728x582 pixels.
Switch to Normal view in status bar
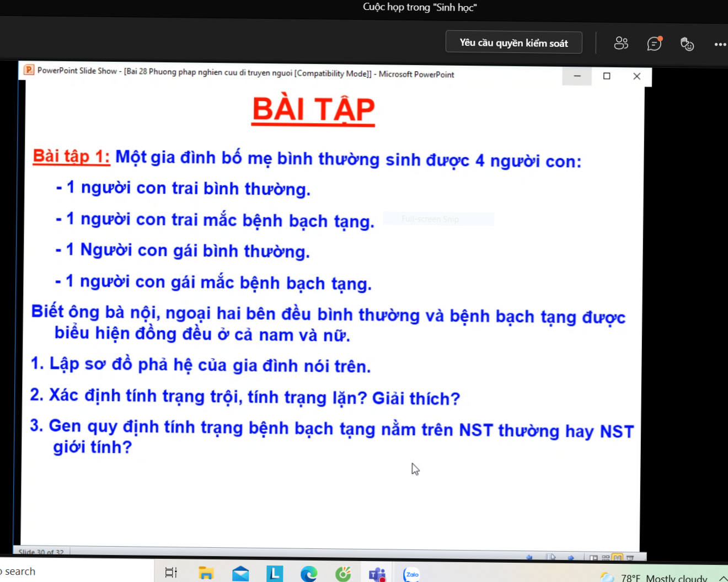pyautogui.click(x=593, y=558)
